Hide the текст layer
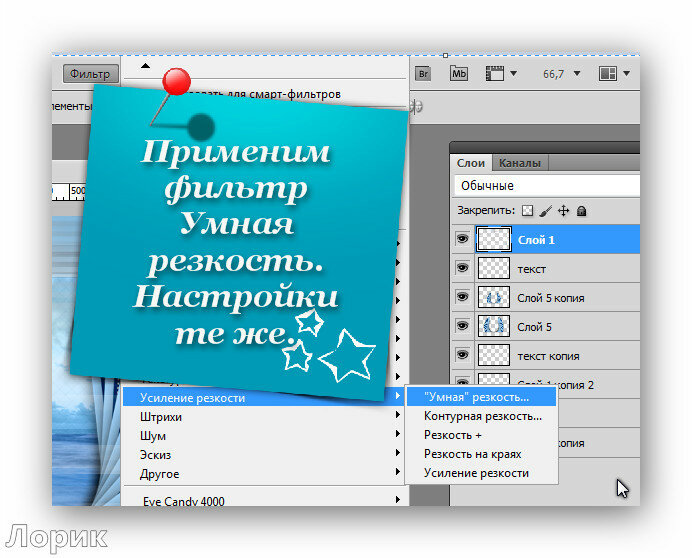Image resolution: width=692 pixels, height=558 pixels. point(462,268)
